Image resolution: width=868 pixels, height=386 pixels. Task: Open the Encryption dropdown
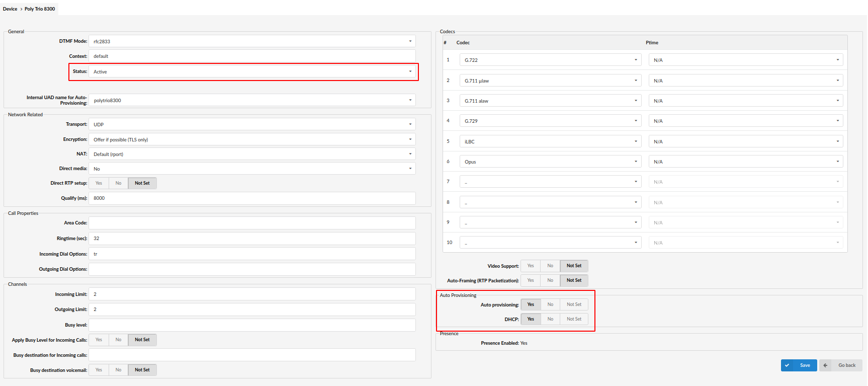(252, 139)
